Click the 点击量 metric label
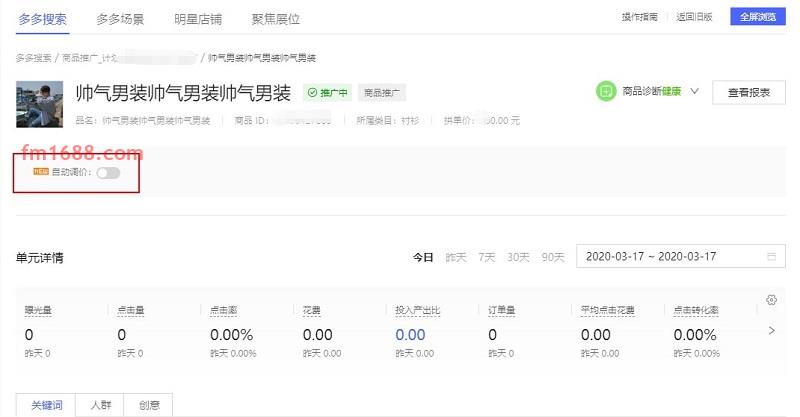Screen dimensions: 800x417 [131, 310]
